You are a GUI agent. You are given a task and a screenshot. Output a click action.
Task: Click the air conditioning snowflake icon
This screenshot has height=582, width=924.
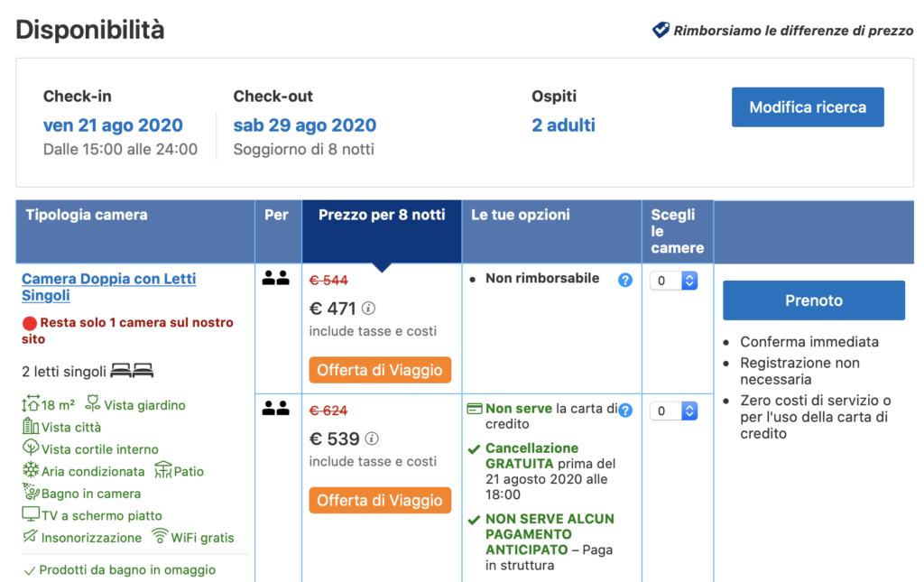(31, 471)
